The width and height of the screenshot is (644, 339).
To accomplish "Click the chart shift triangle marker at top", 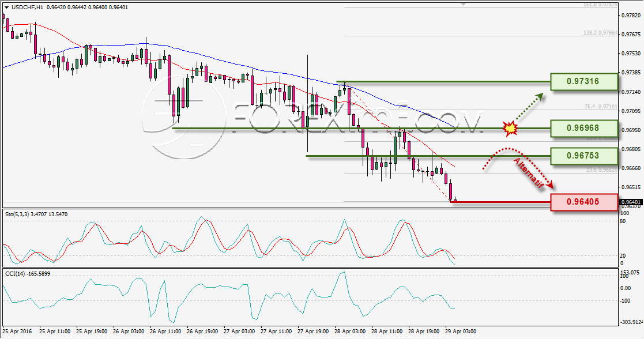I will [x=464, y=4].
